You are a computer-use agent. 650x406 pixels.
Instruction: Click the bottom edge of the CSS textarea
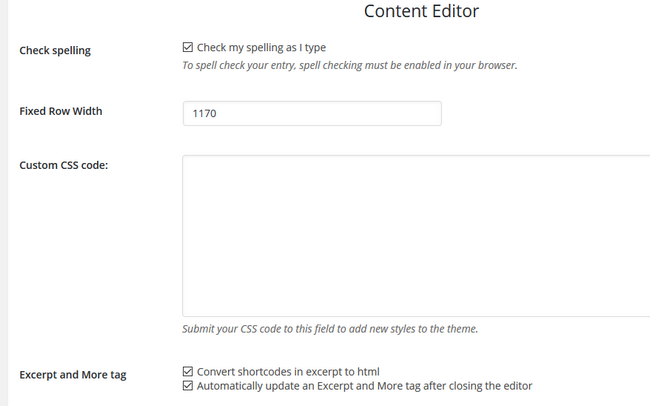pos(416,316)
